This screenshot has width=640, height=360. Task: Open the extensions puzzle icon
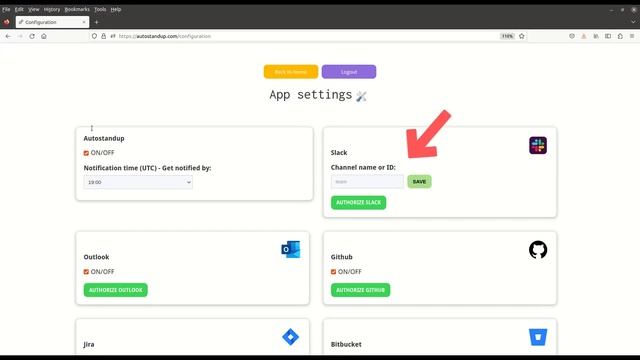(x=620, y=36)
